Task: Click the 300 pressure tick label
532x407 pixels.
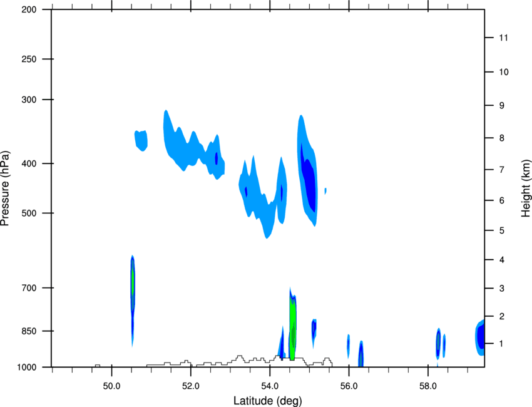Action: click(29, 100)
